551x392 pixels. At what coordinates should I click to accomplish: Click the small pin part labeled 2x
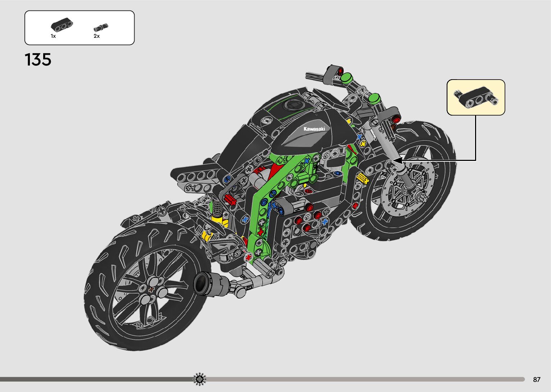[100, 28]
